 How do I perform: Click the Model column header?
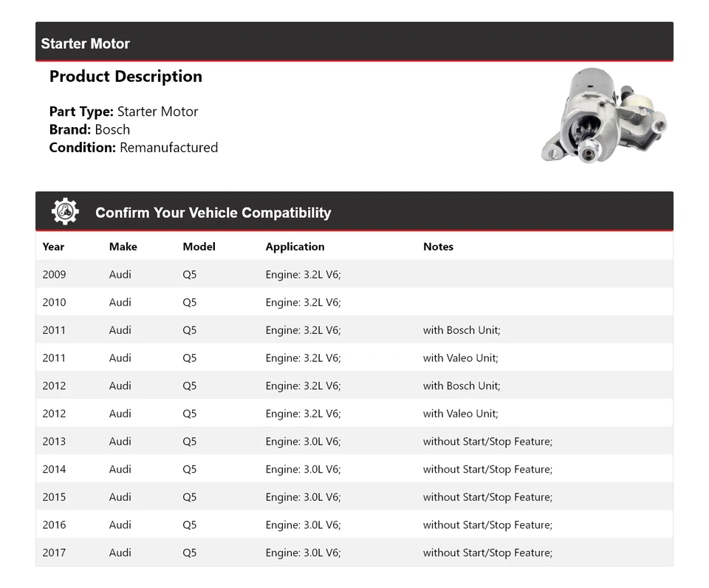pos(199,247)
